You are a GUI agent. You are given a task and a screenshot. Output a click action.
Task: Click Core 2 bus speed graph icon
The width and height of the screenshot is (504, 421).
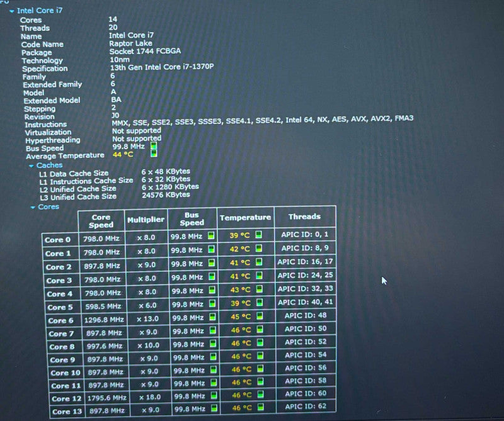[x=212, y=262]
